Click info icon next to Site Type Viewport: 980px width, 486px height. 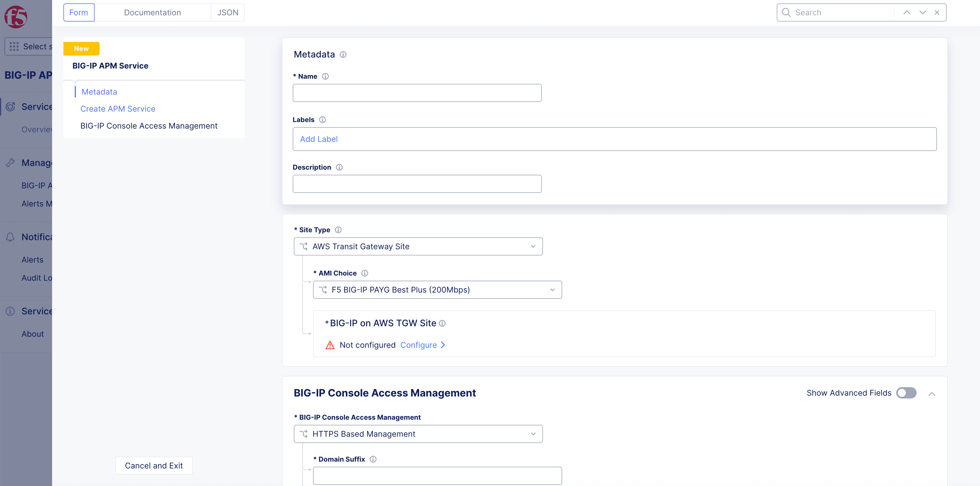pos(338,229)
